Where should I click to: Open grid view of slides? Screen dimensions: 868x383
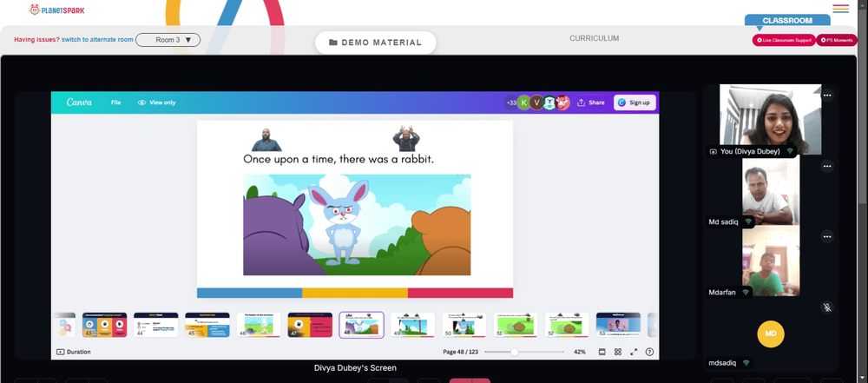[618, 352]
